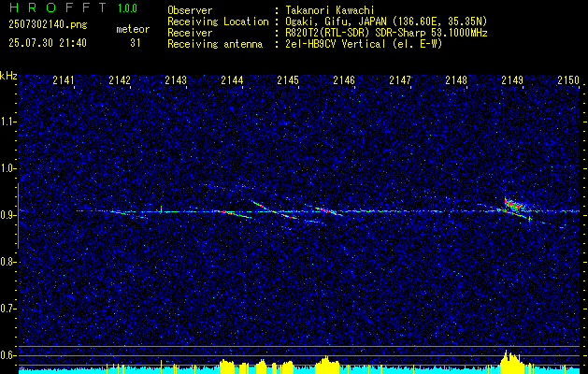Click the HROFFT program title

click(x=58, y=7)
